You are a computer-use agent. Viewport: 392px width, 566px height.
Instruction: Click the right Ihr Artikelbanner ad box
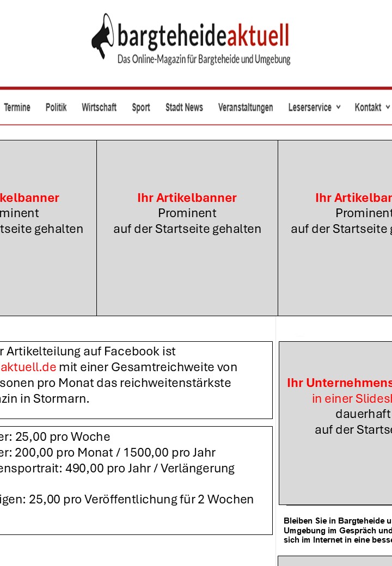[335, 228]
